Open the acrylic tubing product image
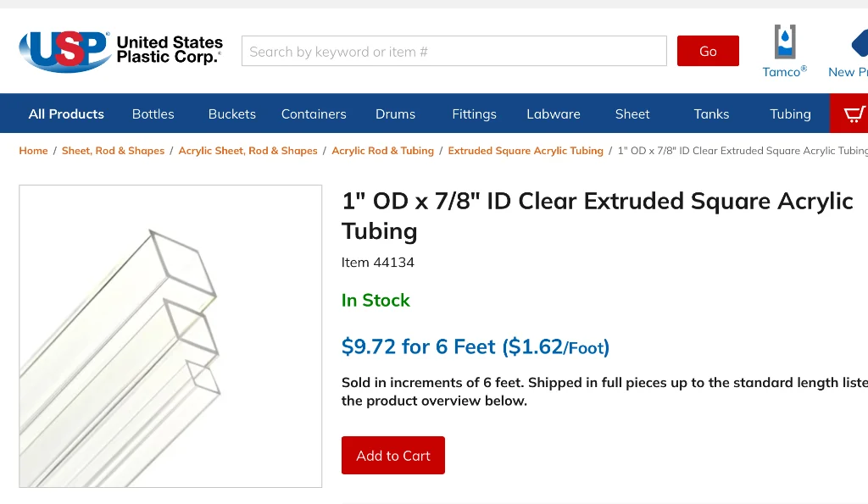868x504 pixels. (x=170, y=336)
